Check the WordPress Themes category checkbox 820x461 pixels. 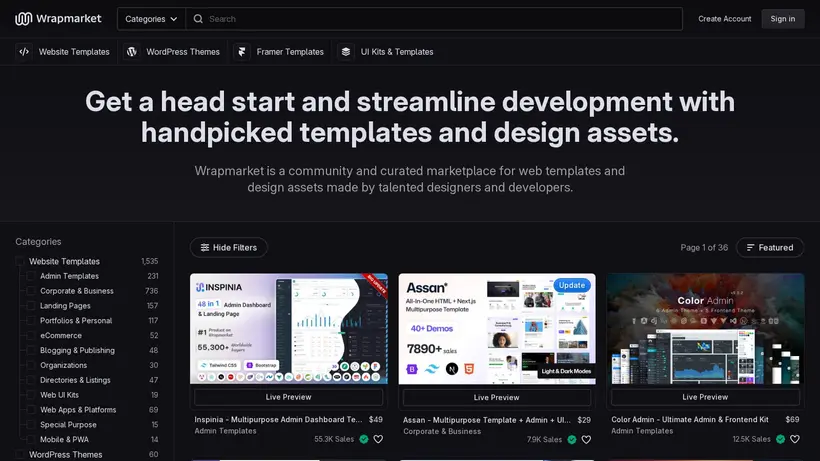pyautogui.click(x=20, y=455)
